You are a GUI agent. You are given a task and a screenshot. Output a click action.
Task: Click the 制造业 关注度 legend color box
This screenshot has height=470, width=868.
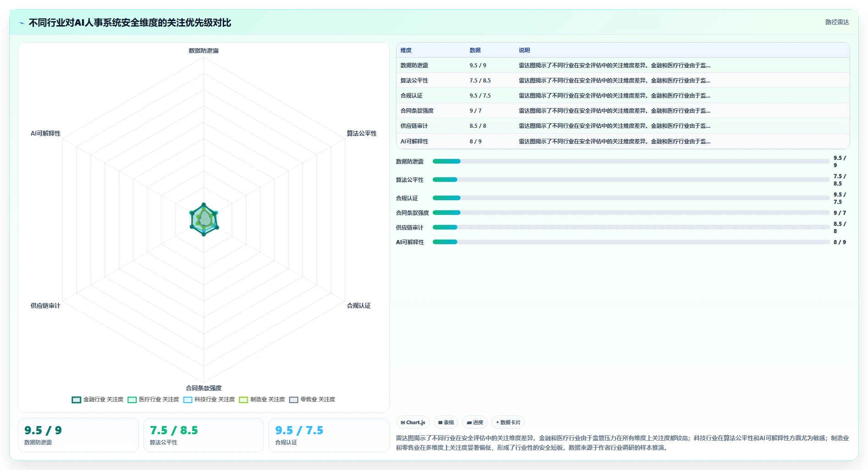click(x=243, y=400)
